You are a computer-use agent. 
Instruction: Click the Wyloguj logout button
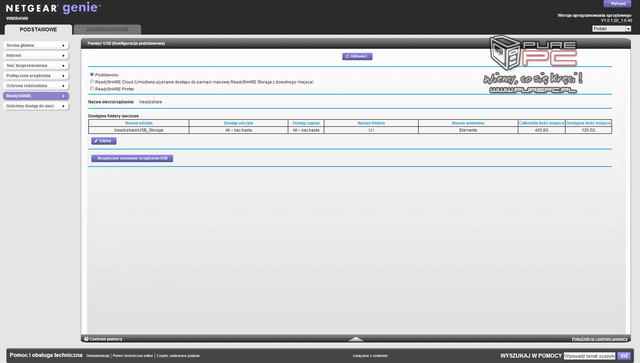click(617, 4)
